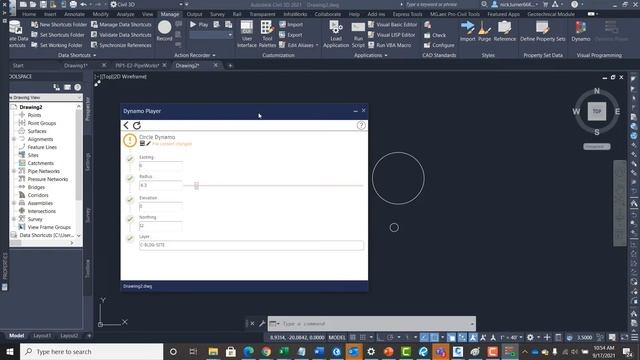Open Visual LISP Editor
This screenshot has width=640, height=360.
[x=391, y=35]
